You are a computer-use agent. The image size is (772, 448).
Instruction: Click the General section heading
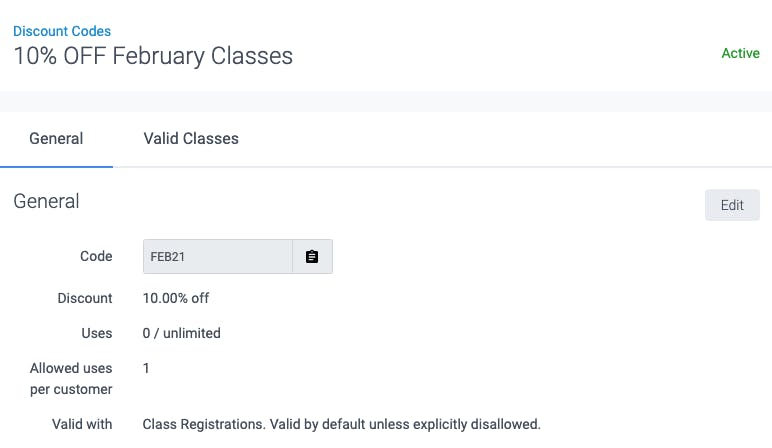click(46, 201)
